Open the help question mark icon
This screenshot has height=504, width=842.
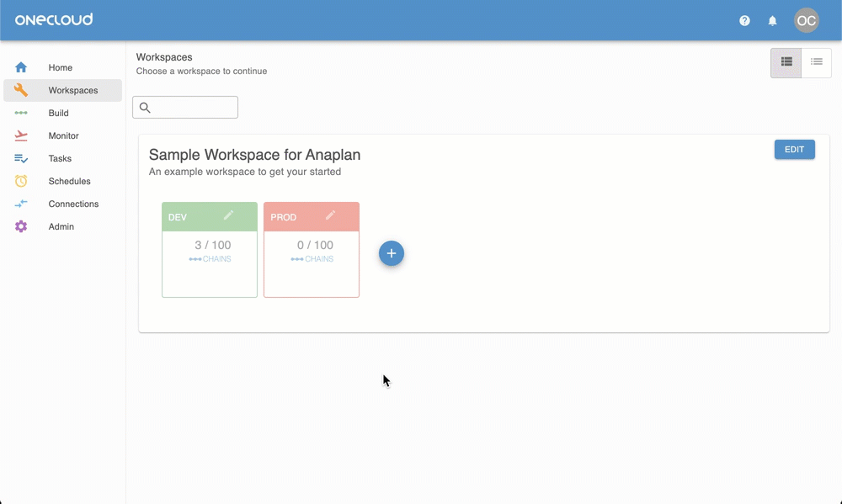744,20
